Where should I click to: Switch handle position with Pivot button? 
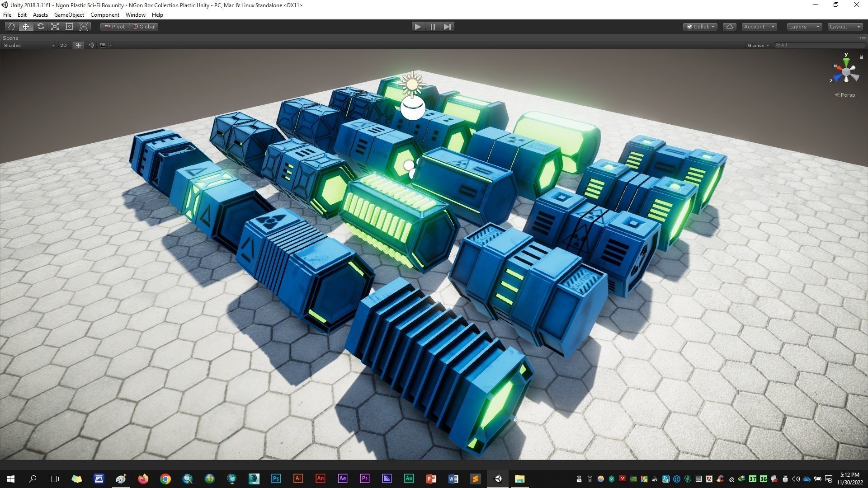coord(115,27)
